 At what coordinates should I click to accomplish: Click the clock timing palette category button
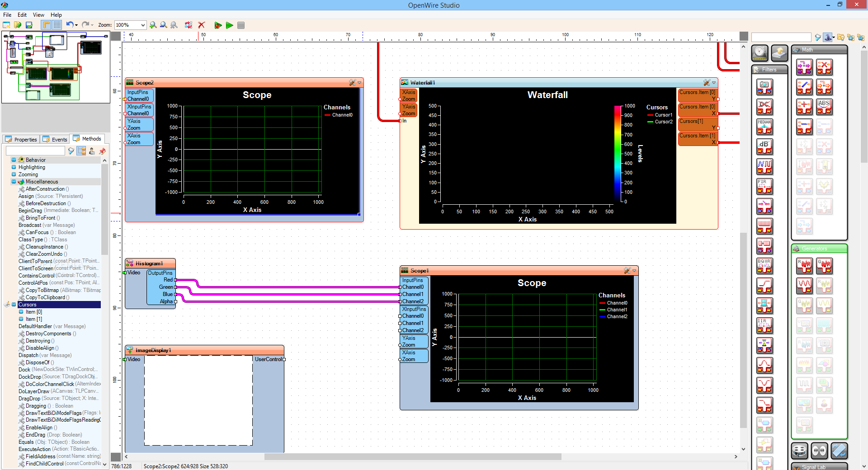point(759,53)
